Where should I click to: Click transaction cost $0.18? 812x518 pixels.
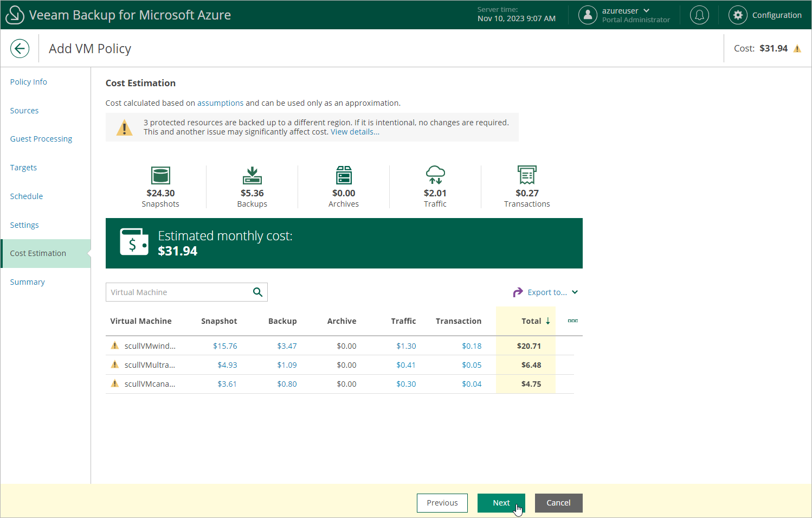point(472,346)
